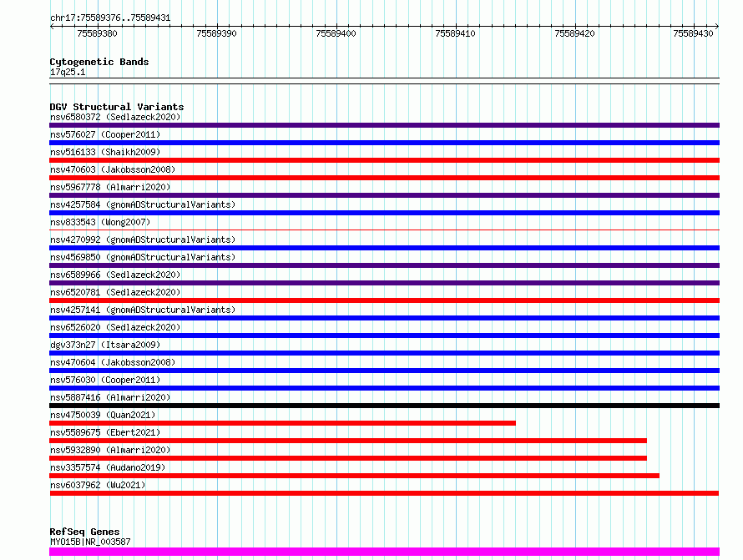Click the Cytogenetic Bands track title
Viewport: 743px width, 560px height.
pyautogui.click(x=99, y=62)
